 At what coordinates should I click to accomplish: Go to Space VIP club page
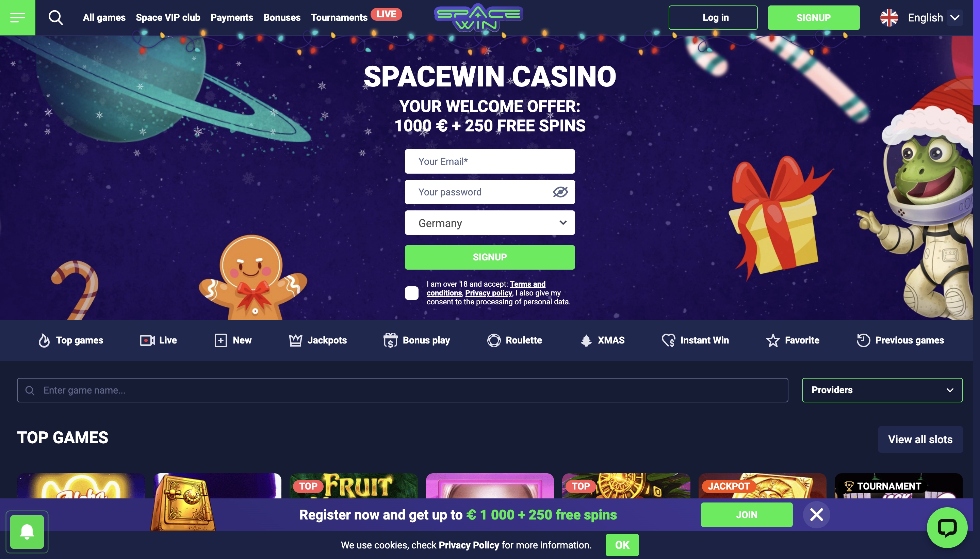pyautogui.click(x=168, y=18)
